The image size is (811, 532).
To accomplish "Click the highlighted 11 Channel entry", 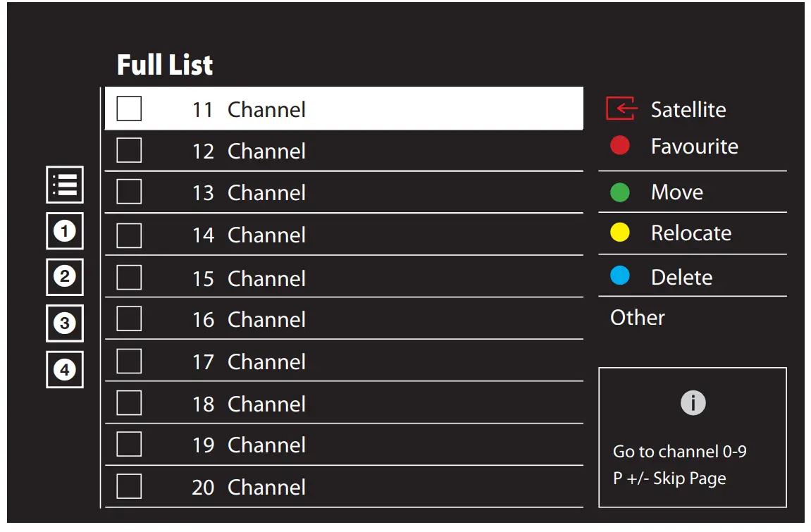I will 345,109.
